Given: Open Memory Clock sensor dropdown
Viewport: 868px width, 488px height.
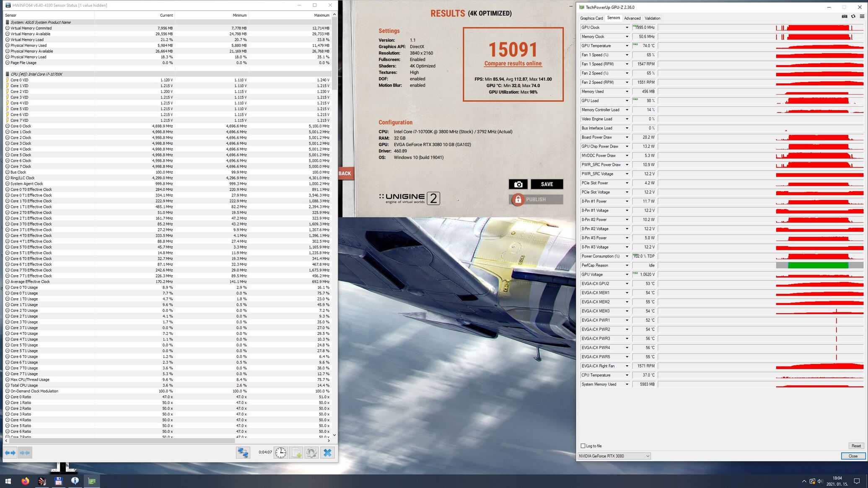Looking at the screenshot, I should point(627,36).
